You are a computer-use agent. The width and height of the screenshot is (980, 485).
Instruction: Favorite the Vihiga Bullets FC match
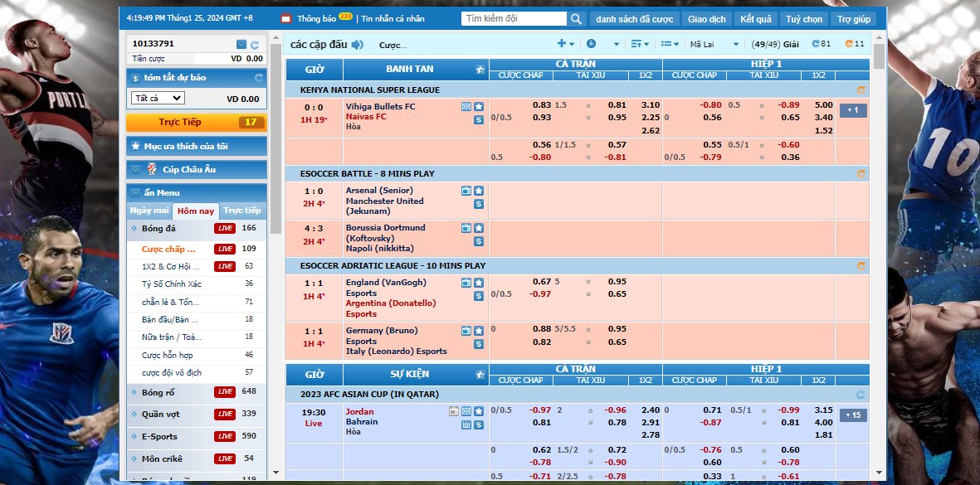[x=479, y=107]
